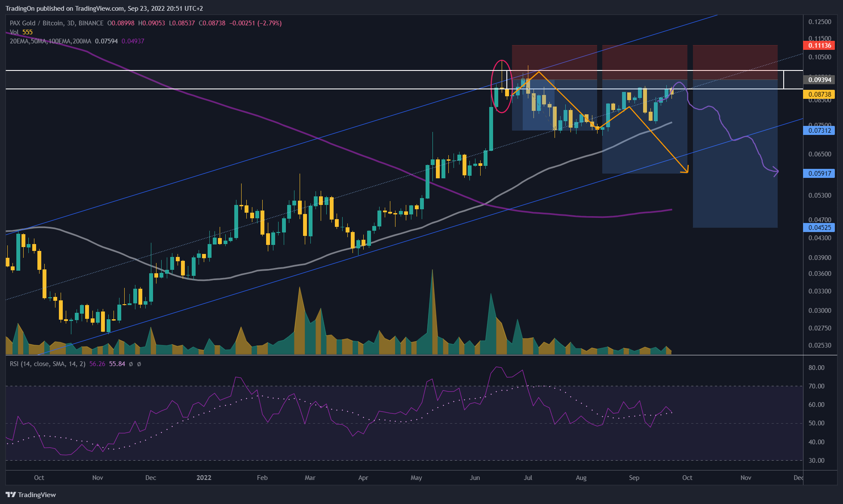Click the 0.03600 tick on the price axis
This screenshot has height=504, width=843.
(x=820, y=273)
